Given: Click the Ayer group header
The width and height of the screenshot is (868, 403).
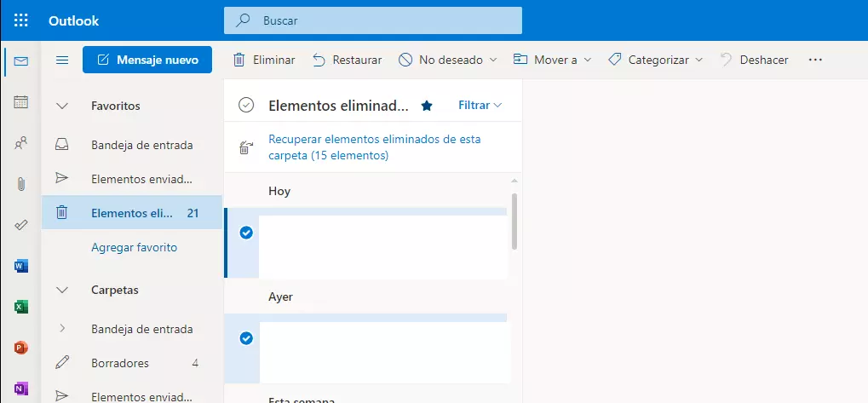Looking at the screenshot, I should 280,296.
